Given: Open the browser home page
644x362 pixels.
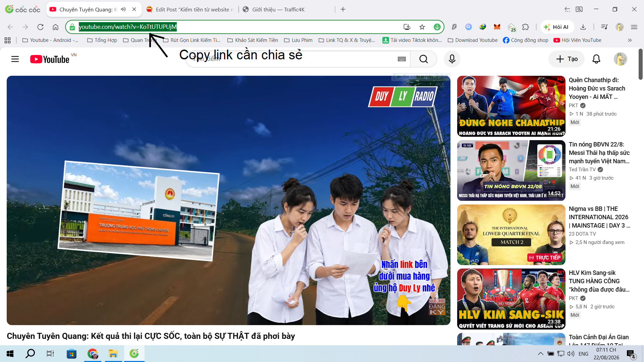Looking at the screenshot, I should coord(55,27).
